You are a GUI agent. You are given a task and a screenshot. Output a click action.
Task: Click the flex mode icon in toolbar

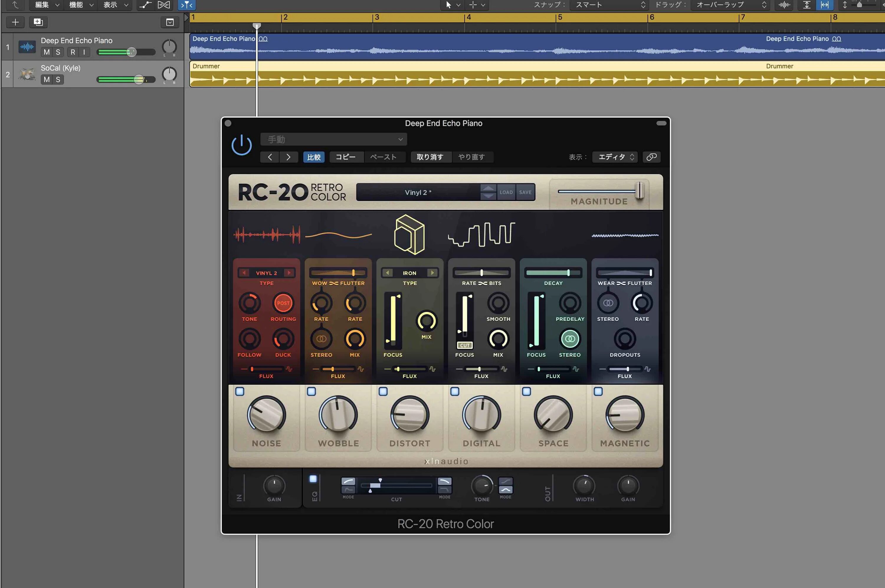(163, 5)
